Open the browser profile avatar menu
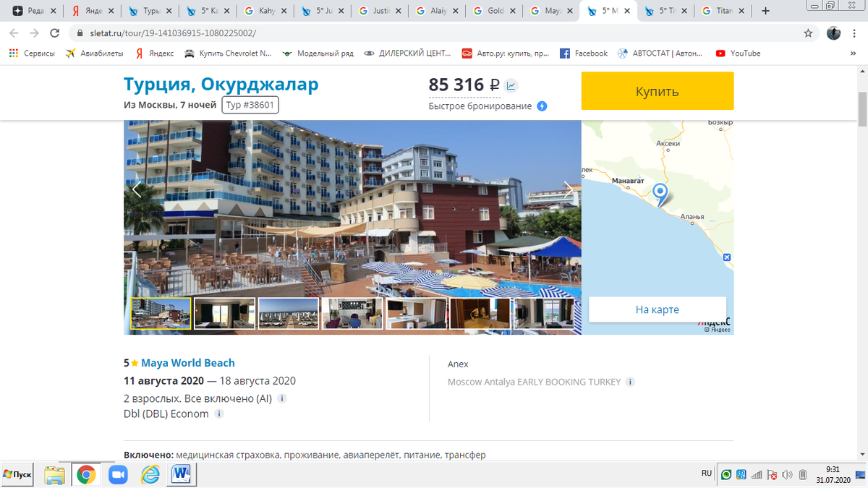The image size is (868, 488). coord(833,33)
